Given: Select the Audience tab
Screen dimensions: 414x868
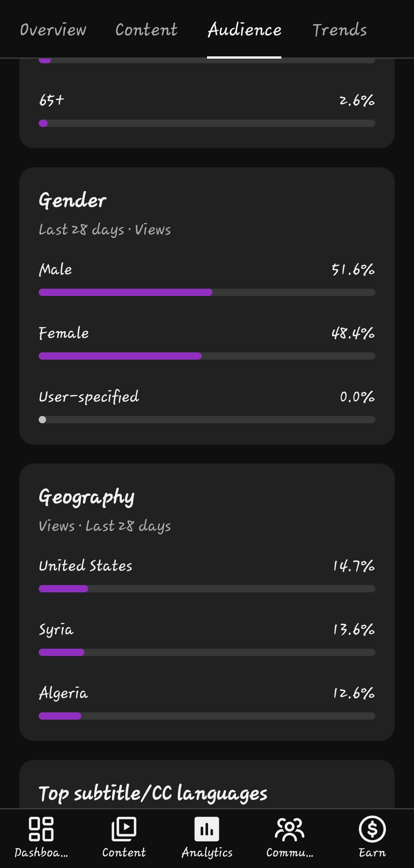Looking at the screenshot, I should [244, 30].
